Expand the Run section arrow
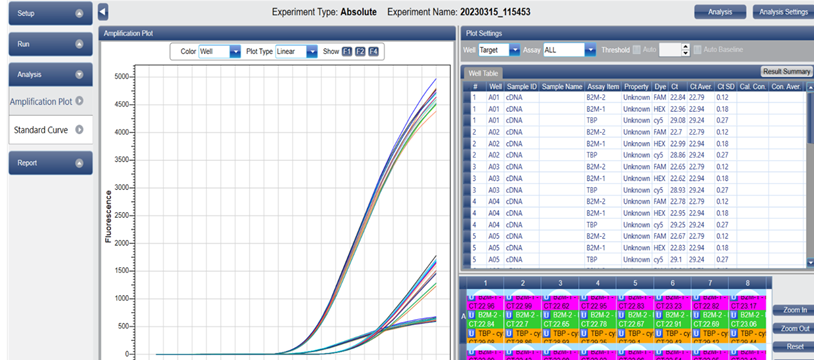Image resolution: width=814 pixels, height=360 pixels. click(79, 45)
